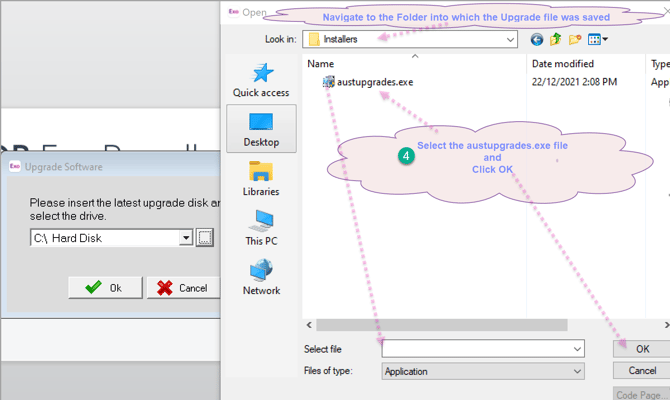Expand the Select file dropdown arrow
670x400 pixels.
[577, 349]
